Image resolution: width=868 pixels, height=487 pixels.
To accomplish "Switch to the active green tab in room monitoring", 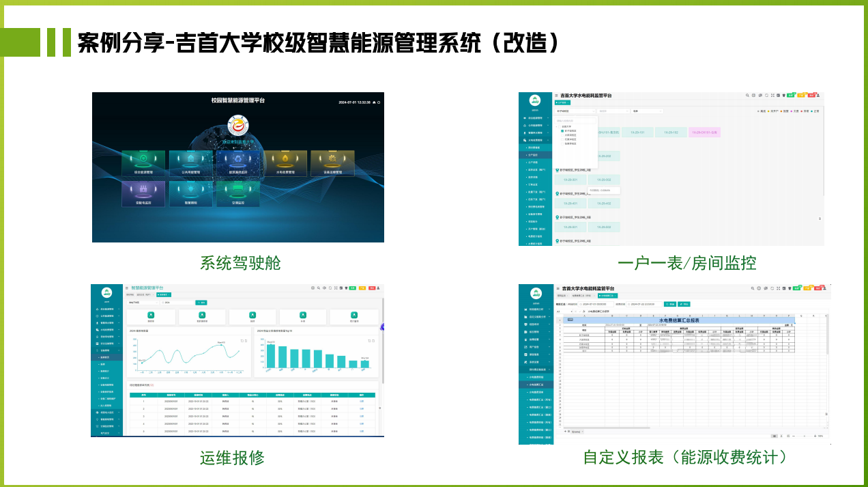I will 562,102.
